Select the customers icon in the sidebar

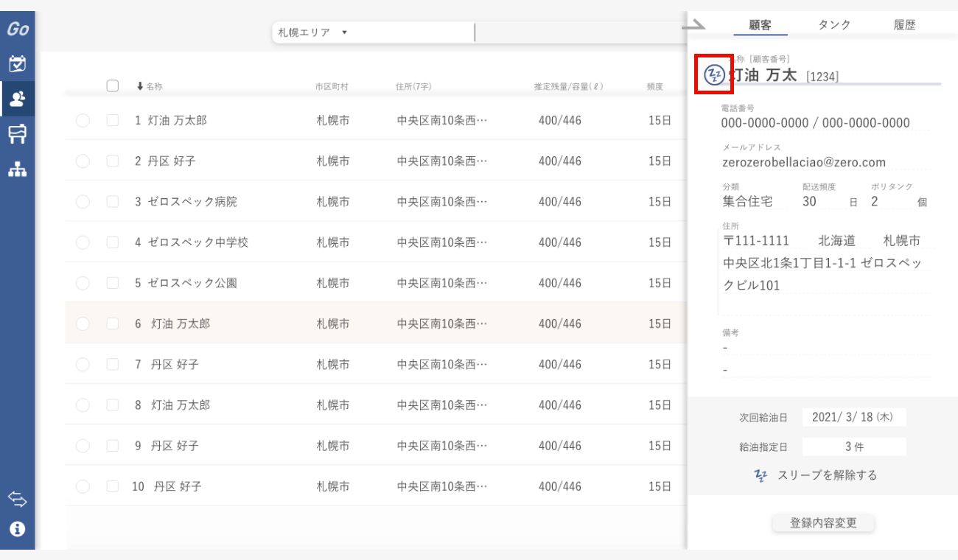(x=17, y=99)
